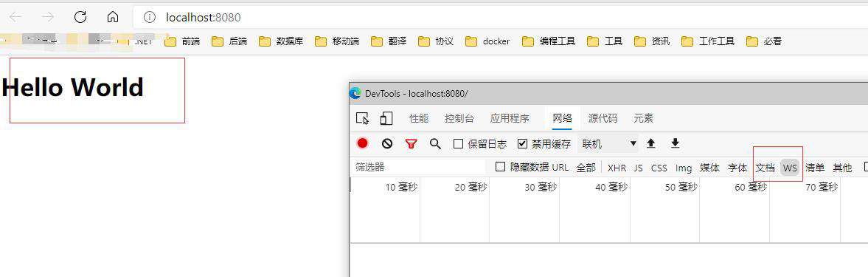Filter requests by 全部

(x=586, y=168)
